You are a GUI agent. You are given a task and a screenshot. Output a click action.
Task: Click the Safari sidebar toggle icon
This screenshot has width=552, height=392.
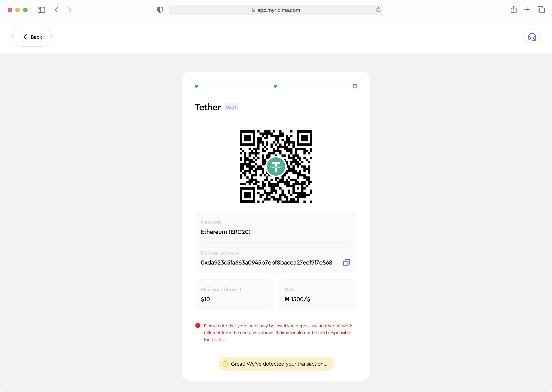[x=41, y=10]
